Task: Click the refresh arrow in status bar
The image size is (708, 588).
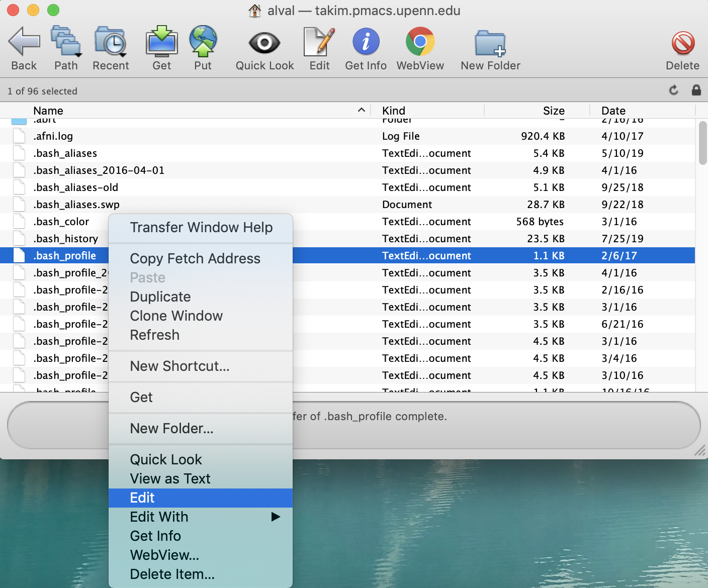Action: (x=674, y=90)
